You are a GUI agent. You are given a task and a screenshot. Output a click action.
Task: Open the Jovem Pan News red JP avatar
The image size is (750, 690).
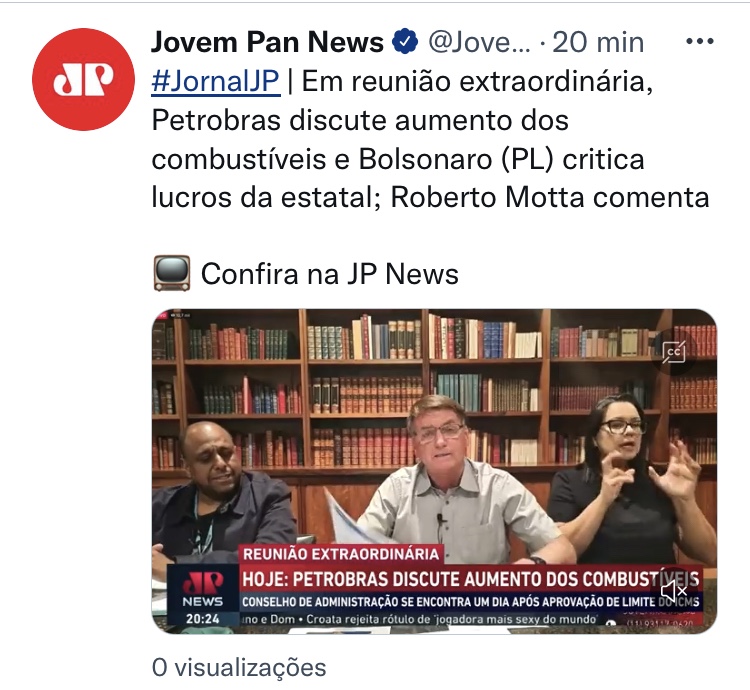coord(83,79)
